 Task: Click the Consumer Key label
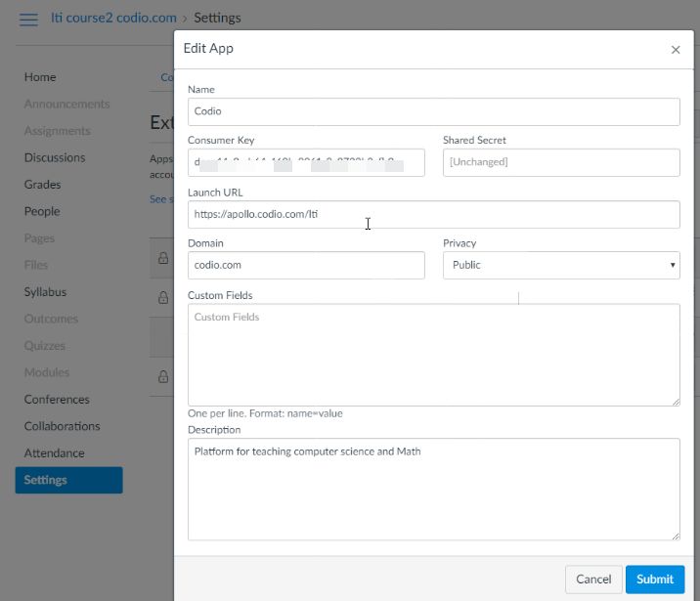coord(221,140)
